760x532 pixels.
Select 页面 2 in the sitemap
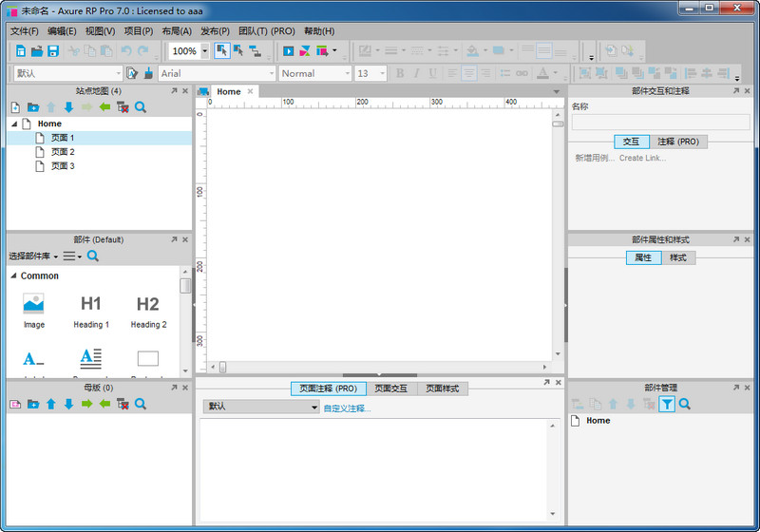coord(63,152)
